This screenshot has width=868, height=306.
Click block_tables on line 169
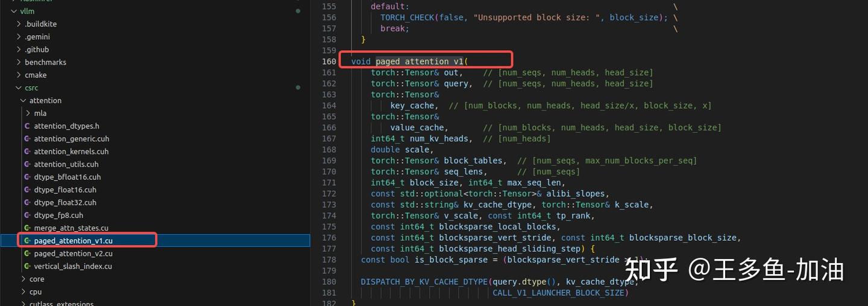(473, 161)
